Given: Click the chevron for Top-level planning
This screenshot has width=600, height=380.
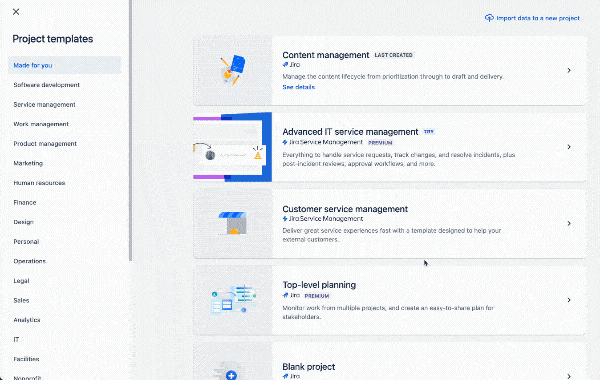Looking at the screenshot, I should point(569,300).
